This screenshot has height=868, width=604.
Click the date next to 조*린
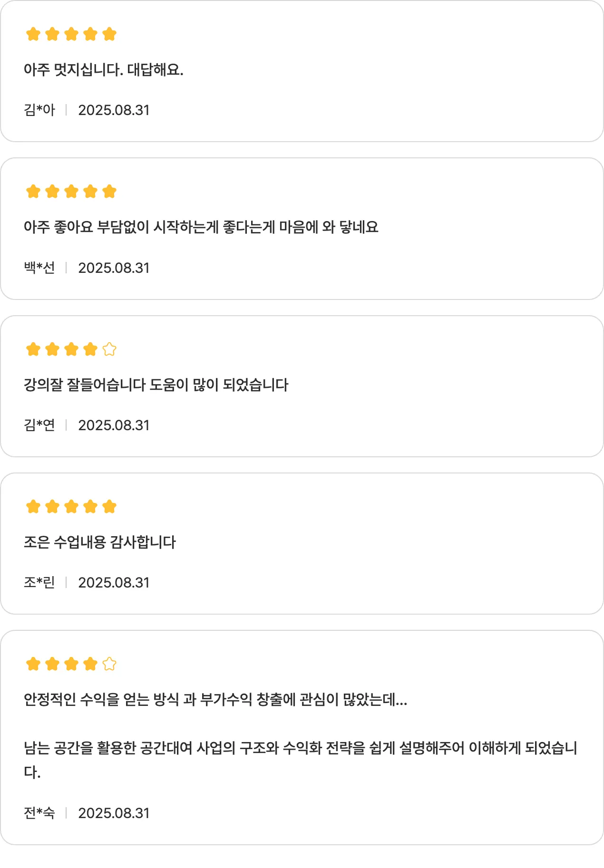(114, 583)
